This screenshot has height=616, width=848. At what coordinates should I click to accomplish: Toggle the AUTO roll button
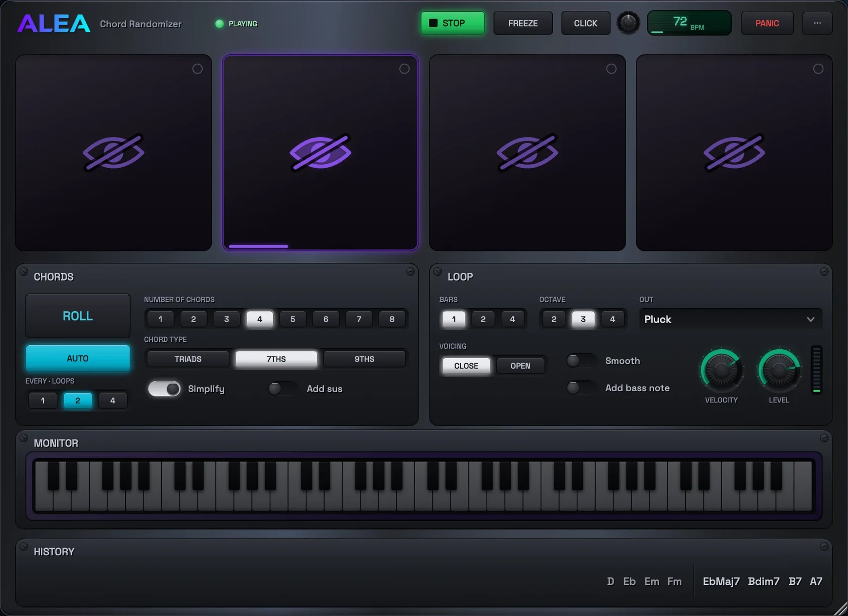tap(78, 358)
